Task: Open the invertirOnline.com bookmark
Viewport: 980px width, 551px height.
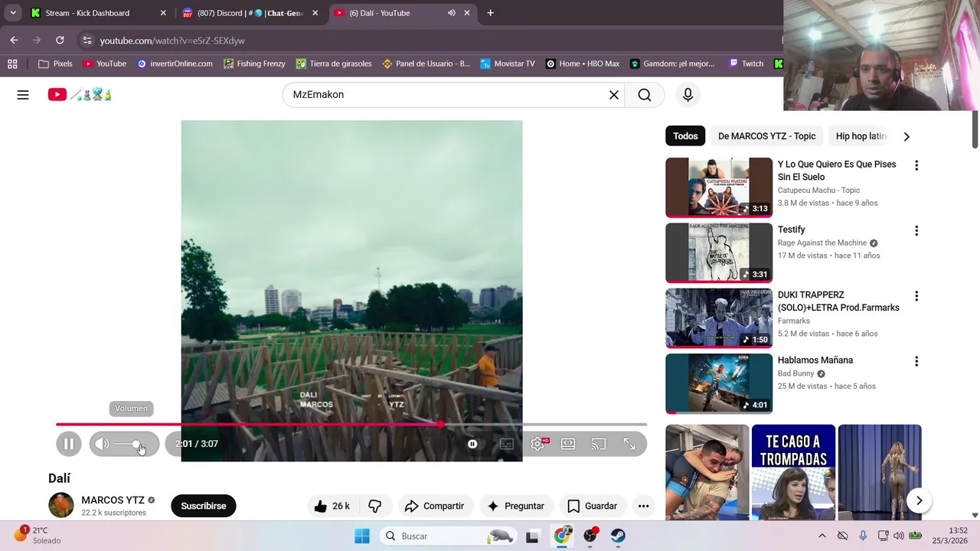Action: [175, 64]
